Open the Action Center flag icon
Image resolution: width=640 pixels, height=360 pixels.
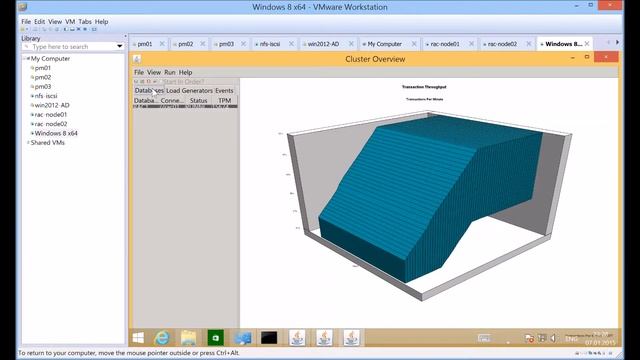[x=529, y=338]
